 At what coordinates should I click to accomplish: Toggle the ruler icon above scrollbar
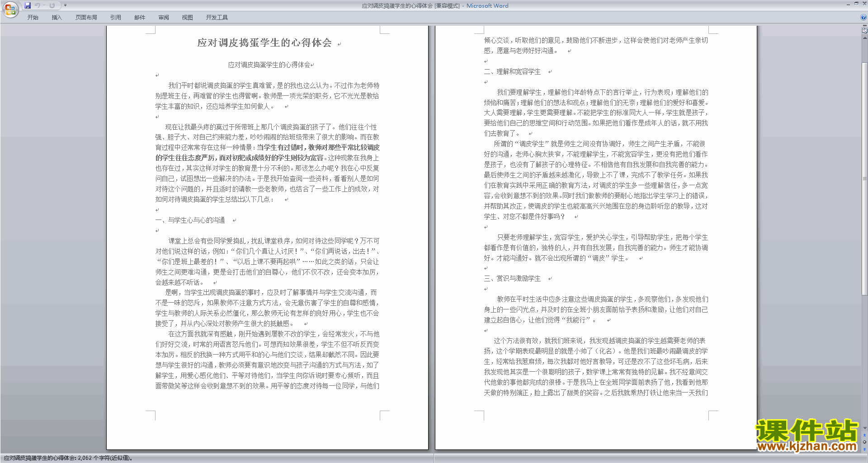864,31
